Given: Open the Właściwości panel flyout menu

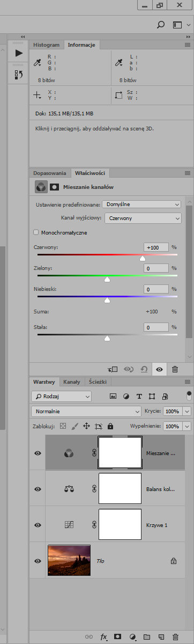Looking at the screenshot, I should tap(187, 173).
